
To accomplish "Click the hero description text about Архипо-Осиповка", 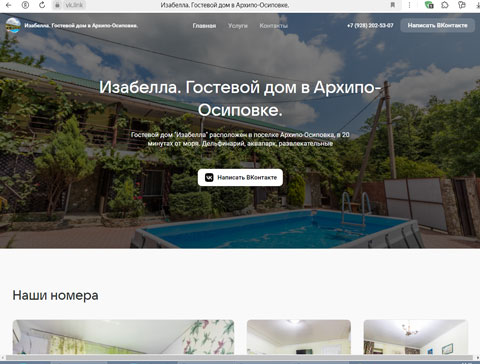I will 240,139.
